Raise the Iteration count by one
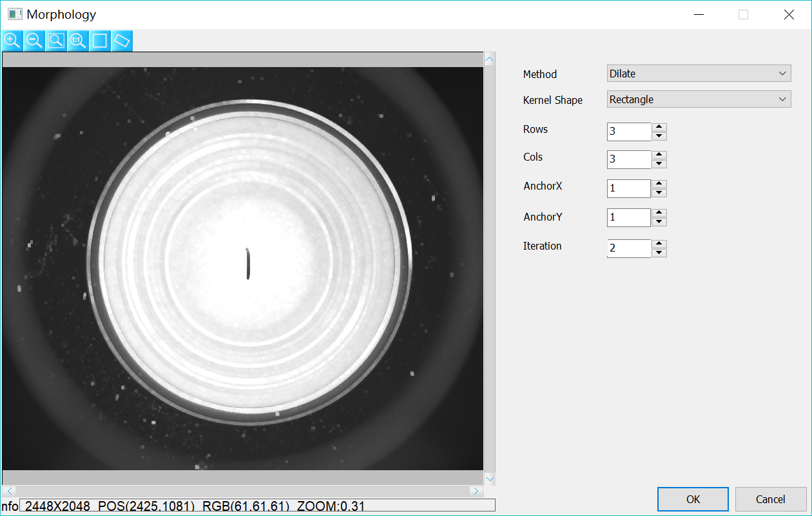Screen dimensions: 812x516 [659, 244]
